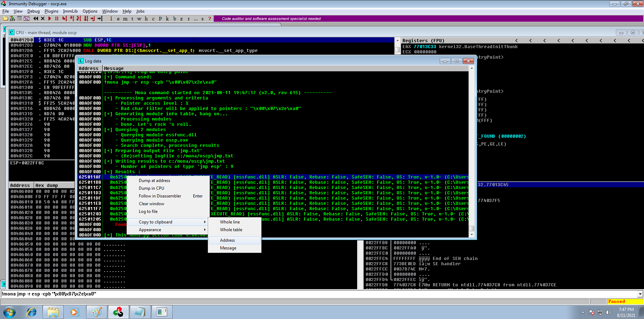644x319 pixels.
Task: Select Dump at address in context menu
Action: coord(168,181)
